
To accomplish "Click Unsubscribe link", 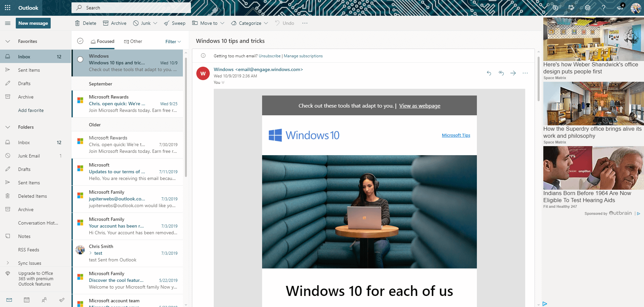I will coord(269,56).
